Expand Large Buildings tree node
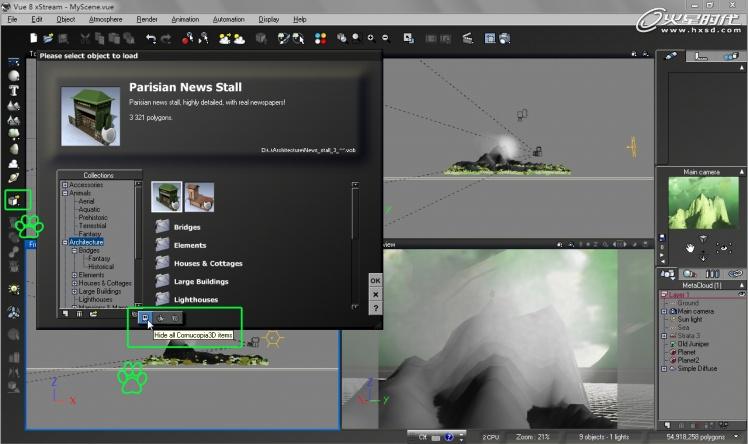Viewport: 748px width, 444px height. point(74,291)
